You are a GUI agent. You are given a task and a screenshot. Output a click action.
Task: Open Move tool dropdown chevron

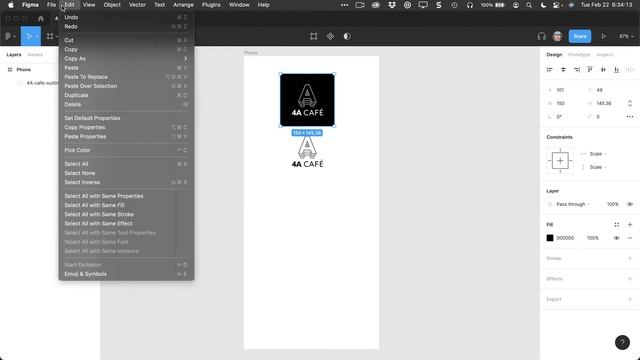(x=37, y=37)
